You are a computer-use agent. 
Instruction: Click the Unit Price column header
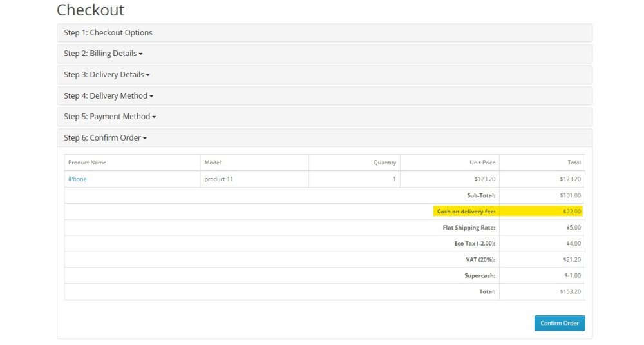point(482,163)
